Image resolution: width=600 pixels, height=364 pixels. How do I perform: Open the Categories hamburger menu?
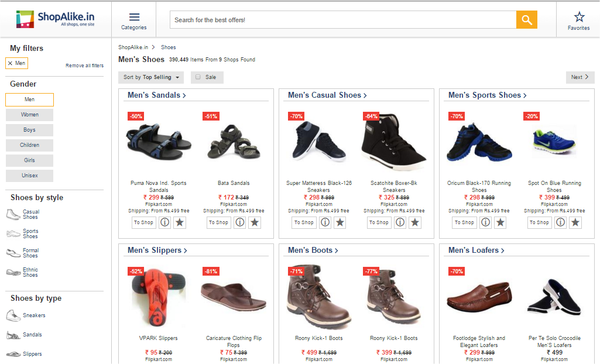tap(134, 21)
